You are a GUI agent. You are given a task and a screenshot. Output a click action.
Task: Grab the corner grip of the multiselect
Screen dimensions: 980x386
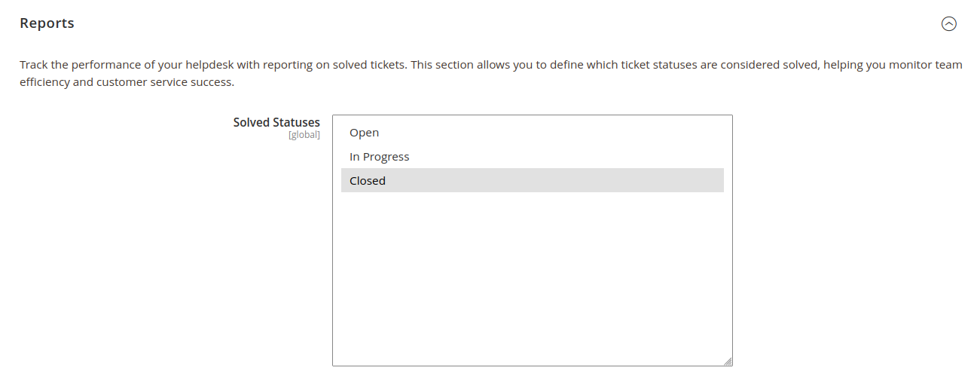tap(728, 362)
